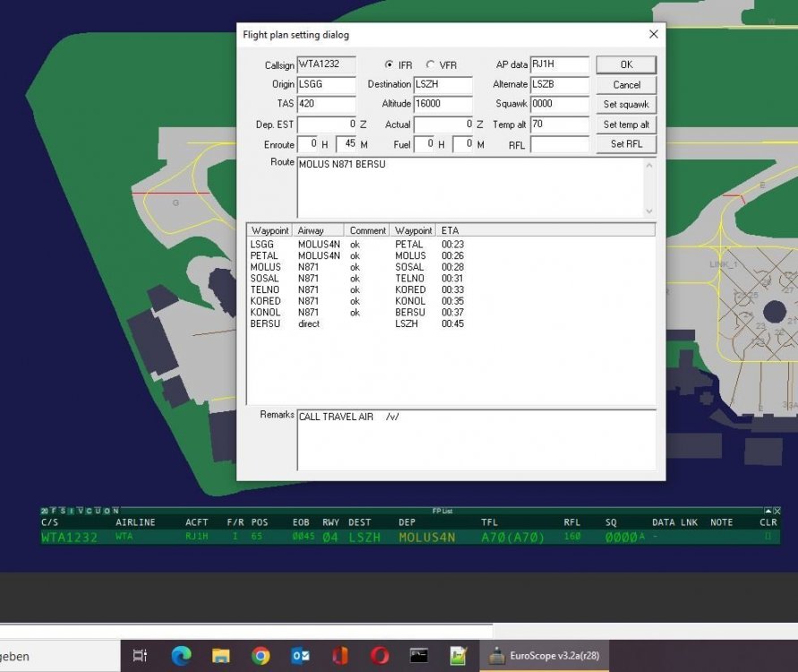Open Microsoft Edge from the taskbar
The height and width of the screenshot is (672, 798).
(181, 656)
